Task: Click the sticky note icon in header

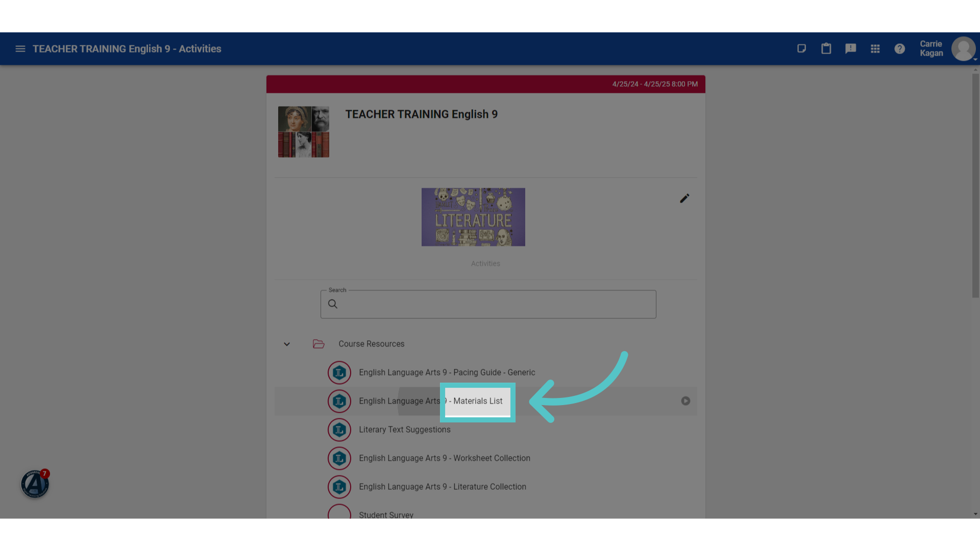Action: tap(801, 48)
